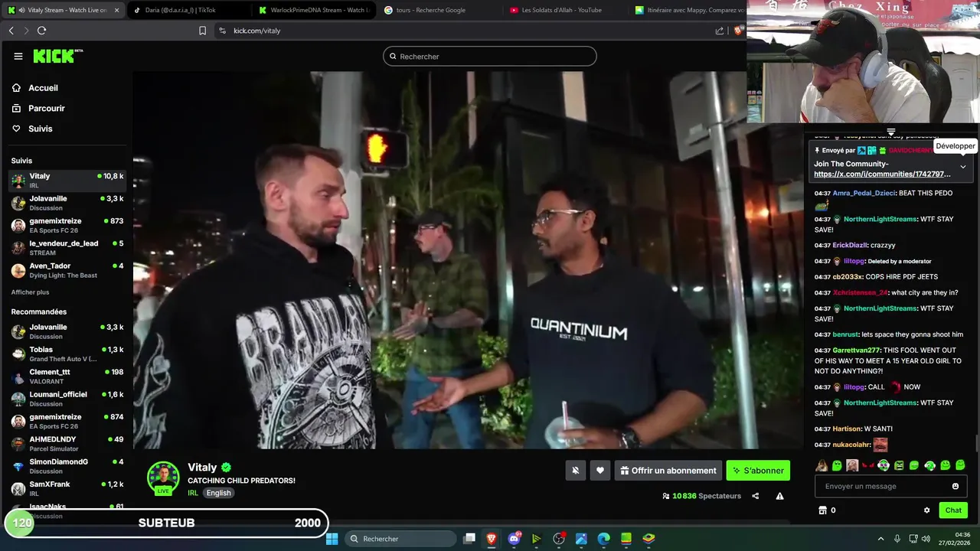The image size is (980, 551).
Task: Click the English language tag
Action: (218, 493)
